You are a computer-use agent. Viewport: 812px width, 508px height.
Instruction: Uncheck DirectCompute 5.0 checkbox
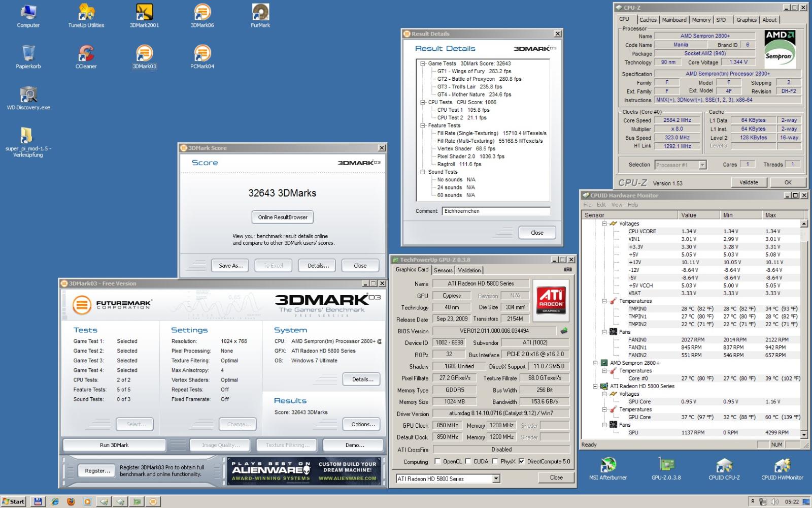coord(522,461)
